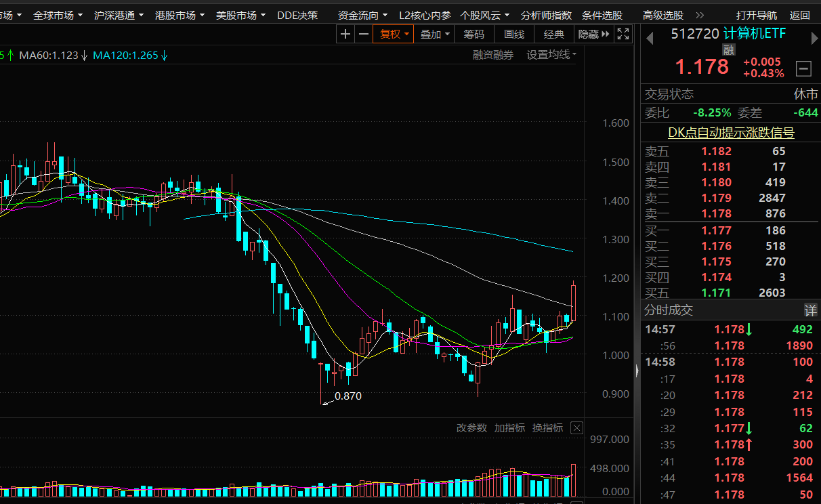Select the 计算机ETF stock name
The height and width of the screenshot is (504, 821).
(755, 34)
